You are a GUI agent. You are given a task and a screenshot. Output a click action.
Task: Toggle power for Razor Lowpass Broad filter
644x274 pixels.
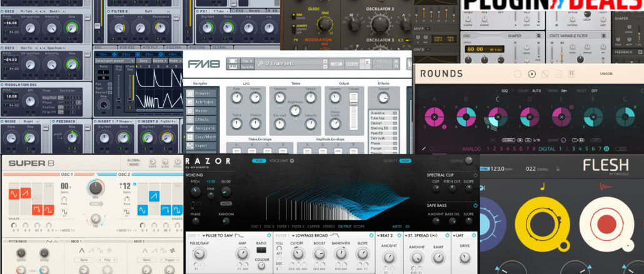point(371,235)
